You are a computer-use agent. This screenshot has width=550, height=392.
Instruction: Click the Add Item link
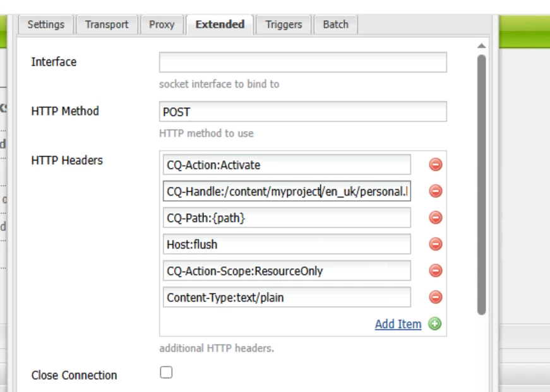pyautogui.click(x=398, y=324)
